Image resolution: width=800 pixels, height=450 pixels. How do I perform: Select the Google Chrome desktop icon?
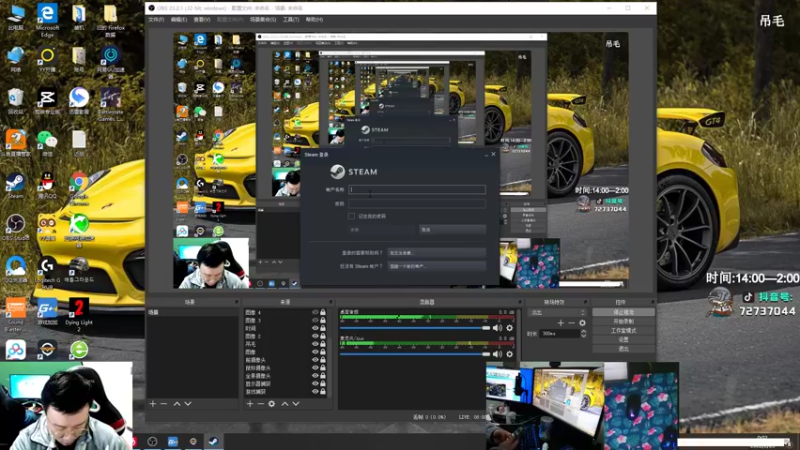pos(79,186)
